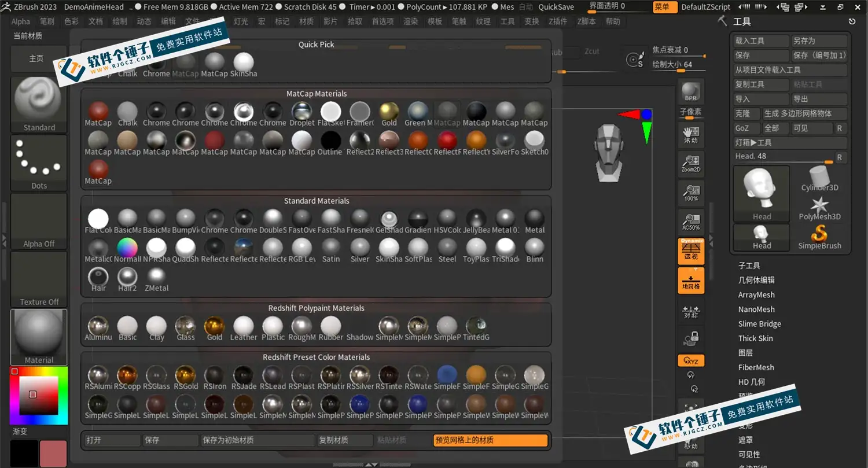868x468 pixels.
Task: Expand the 子工具 subpalette
Action: (x=749, y=266)
